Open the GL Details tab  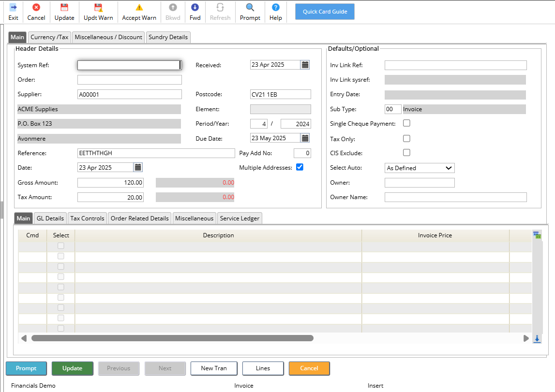pyautogui.click(x=50, y=218)
